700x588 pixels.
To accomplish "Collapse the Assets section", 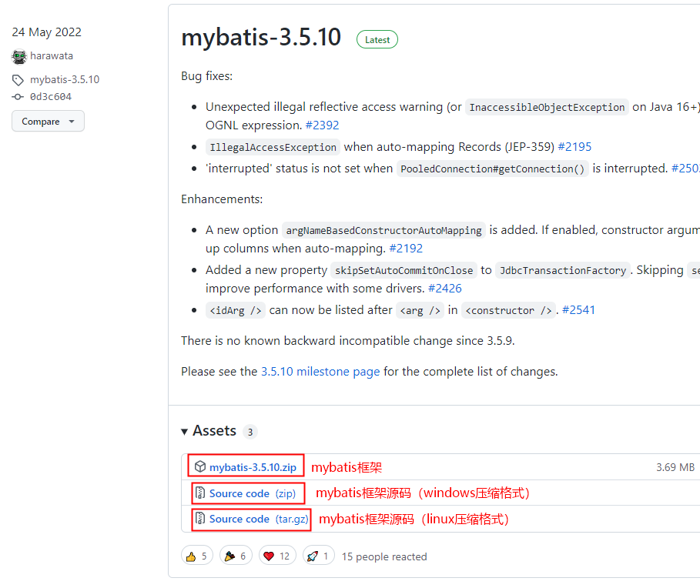I will click(x=185, y=431).
